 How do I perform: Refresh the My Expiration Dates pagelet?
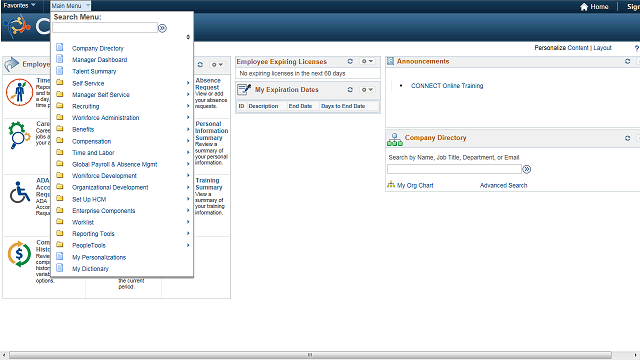click(x=350, y=89)
